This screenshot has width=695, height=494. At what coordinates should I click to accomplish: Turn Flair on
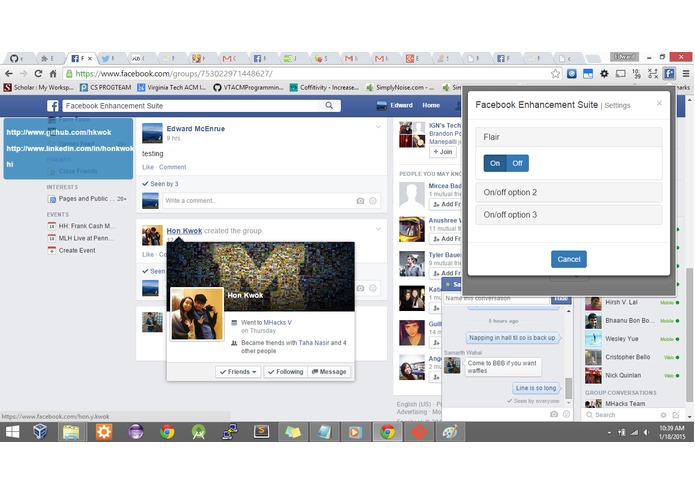[x=495, y=163]
